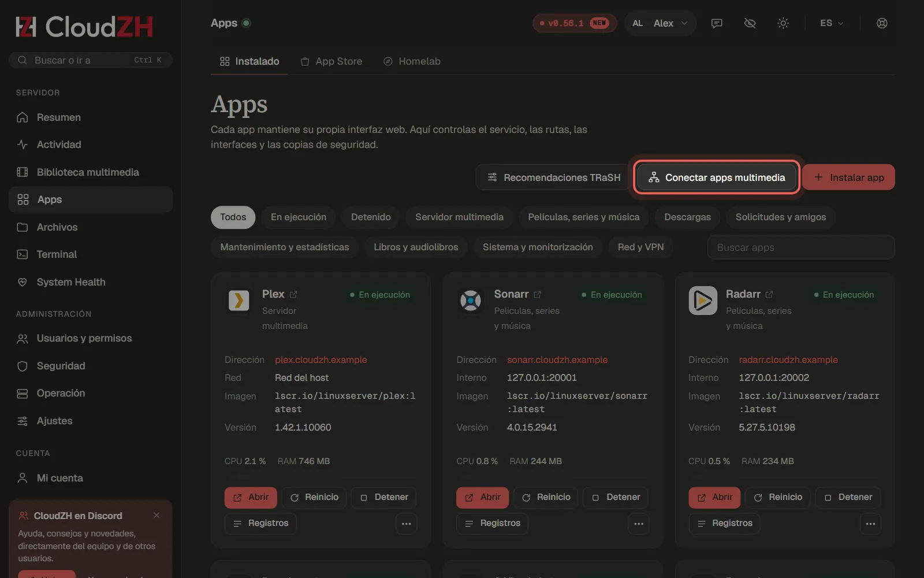The height and width of the screenshot is (578, 924).
Task: Click the Plex app logo
Action: 239,301
